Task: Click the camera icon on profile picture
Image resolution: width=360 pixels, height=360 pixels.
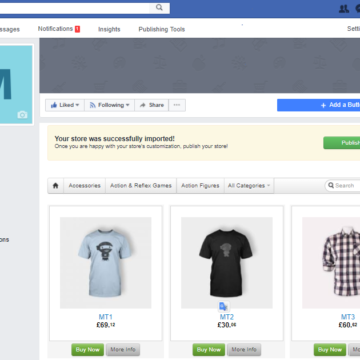Action: click(x=22, y=115)
